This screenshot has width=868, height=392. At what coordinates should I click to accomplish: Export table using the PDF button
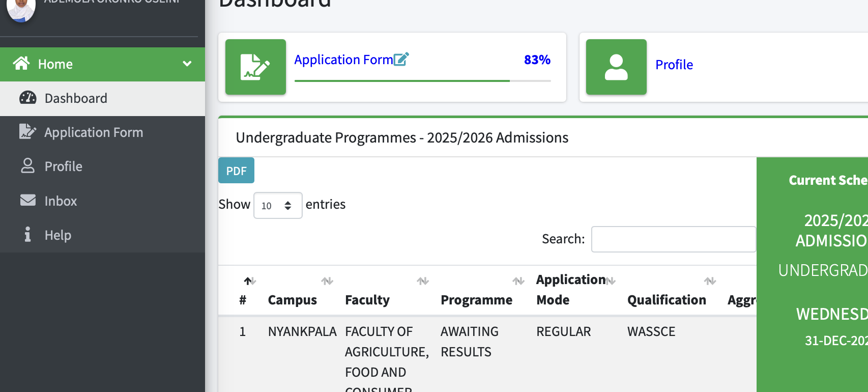coord(236,171)
